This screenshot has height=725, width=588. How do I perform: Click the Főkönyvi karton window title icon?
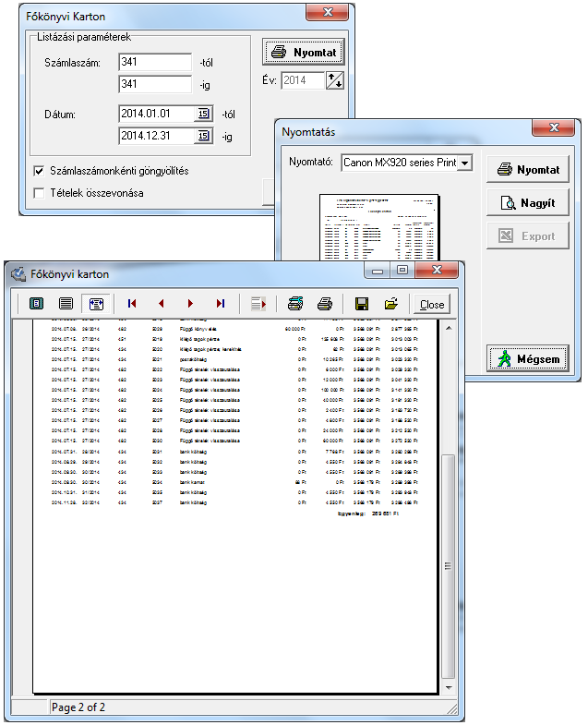click(19, 274)
